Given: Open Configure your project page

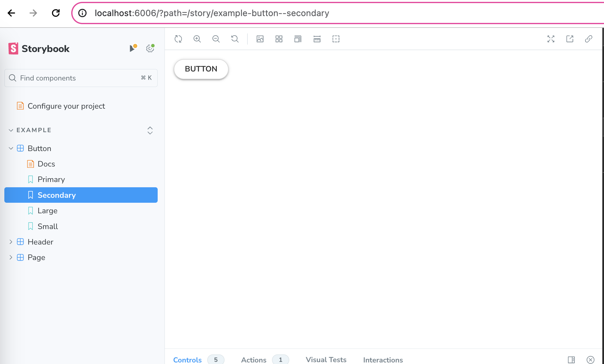Looking at the screenshot, I should pos(66,106).
